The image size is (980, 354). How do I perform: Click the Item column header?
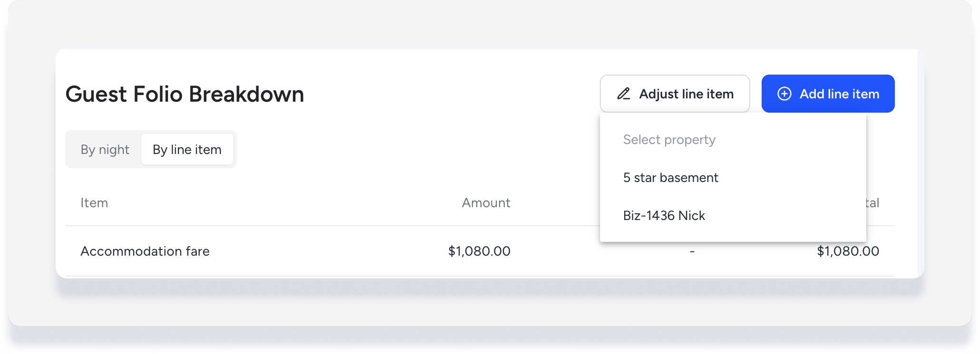pos(94,203)
